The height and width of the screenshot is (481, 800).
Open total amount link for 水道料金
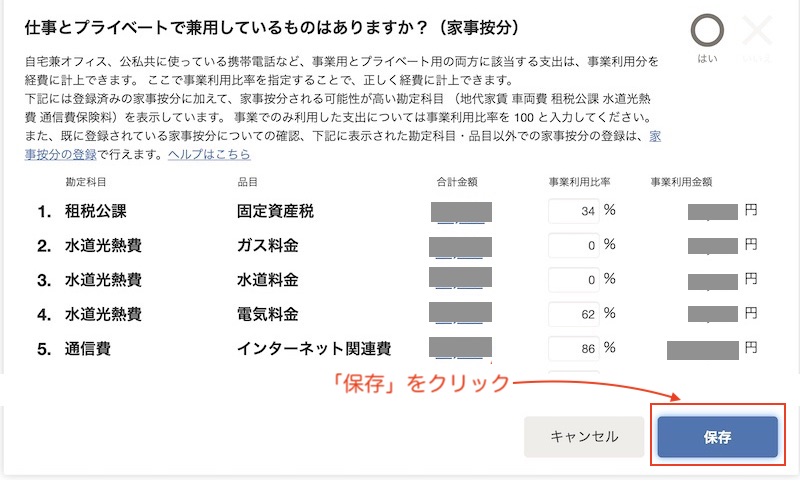point(460,278)
